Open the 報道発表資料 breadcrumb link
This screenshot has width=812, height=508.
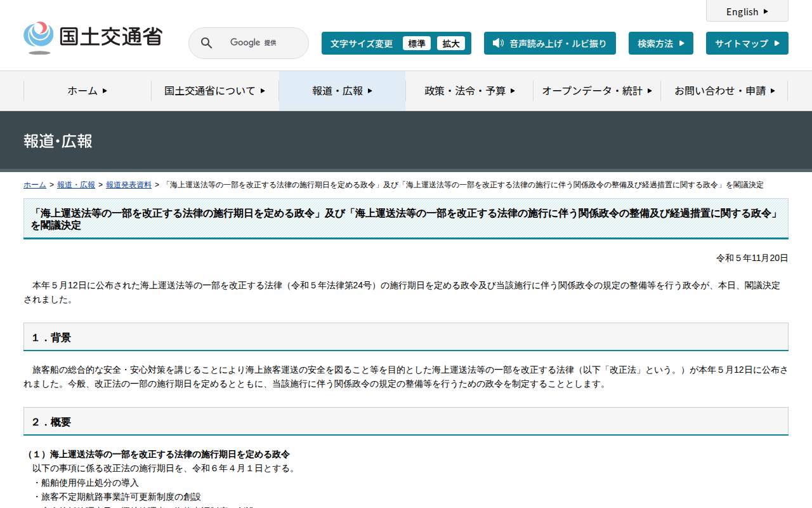click(129, 185)
